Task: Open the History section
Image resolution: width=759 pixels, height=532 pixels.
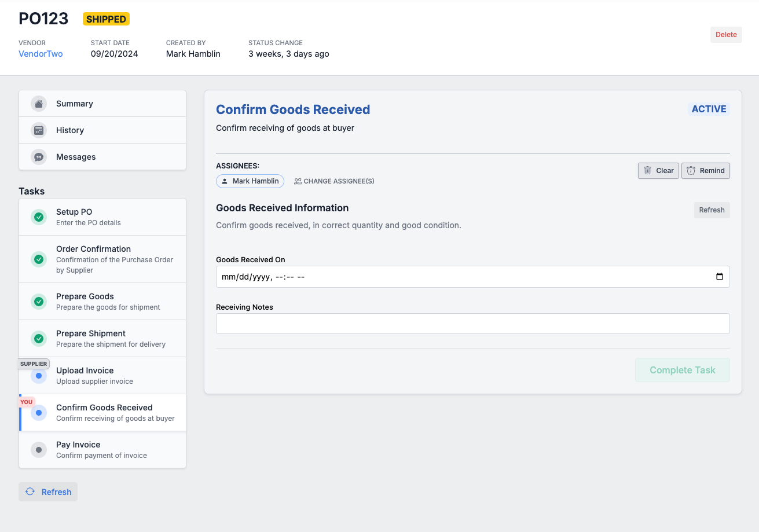Action: point(102,130)
